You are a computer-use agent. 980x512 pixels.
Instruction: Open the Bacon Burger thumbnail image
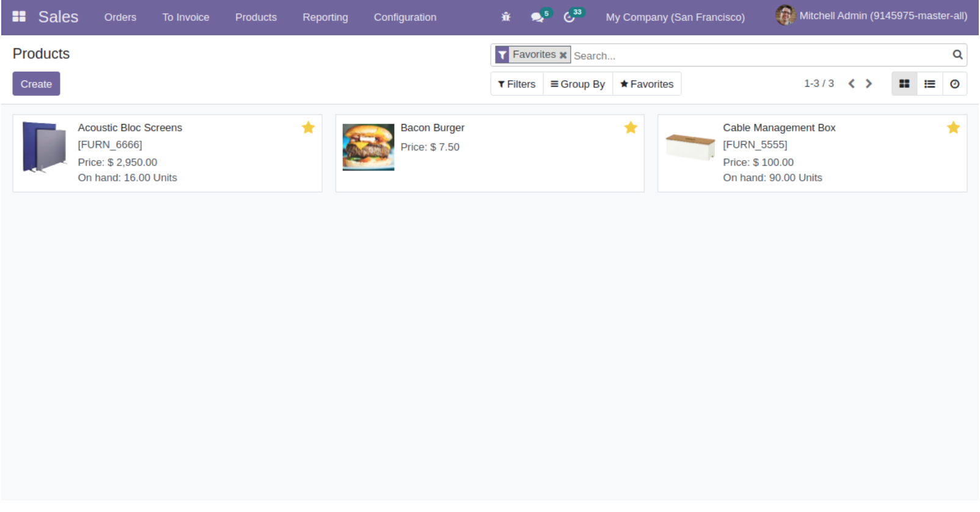[x=368, y=147]
